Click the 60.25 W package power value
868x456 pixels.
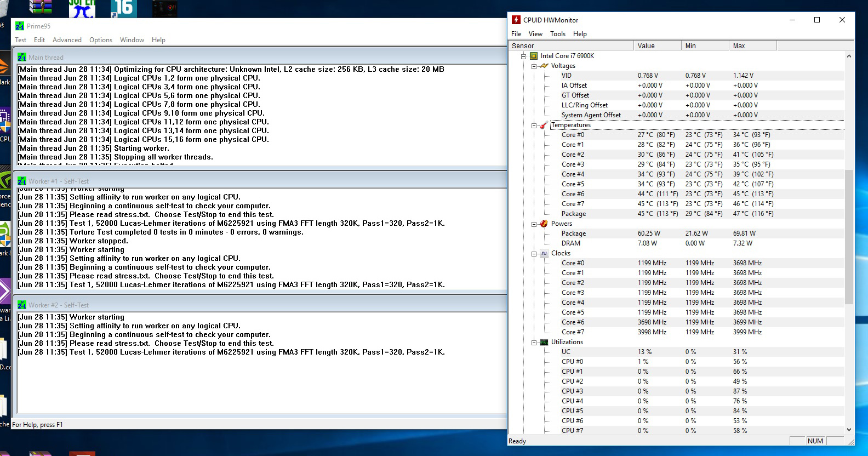tap(648, 233)
